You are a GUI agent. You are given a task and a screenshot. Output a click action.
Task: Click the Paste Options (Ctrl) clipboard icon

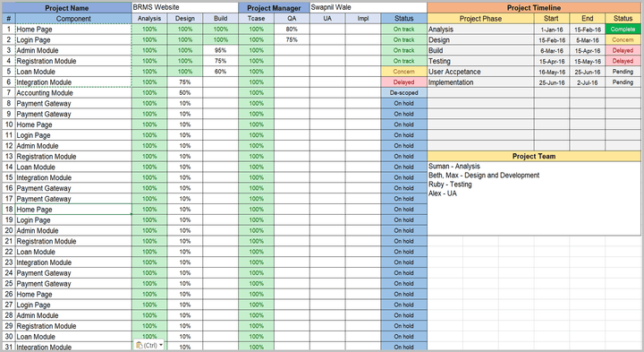140,345
